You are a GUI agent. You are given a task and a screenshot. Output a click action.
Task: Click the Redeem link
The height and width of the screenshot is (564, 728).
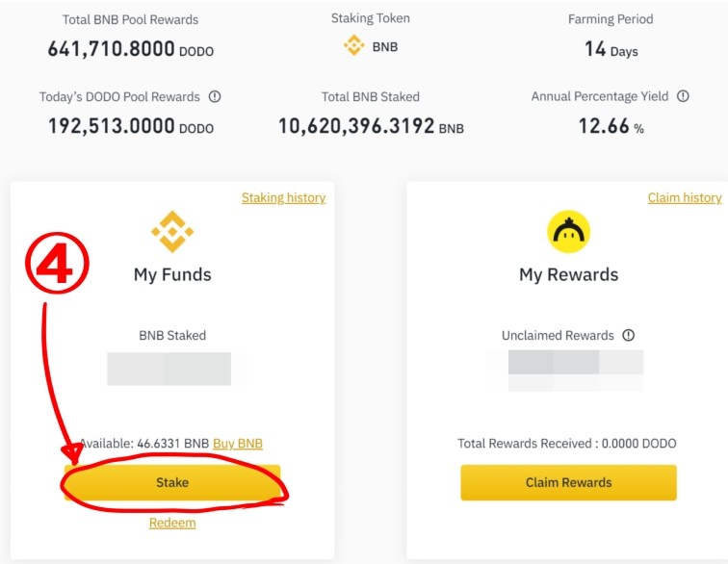(x=172, y=523)
